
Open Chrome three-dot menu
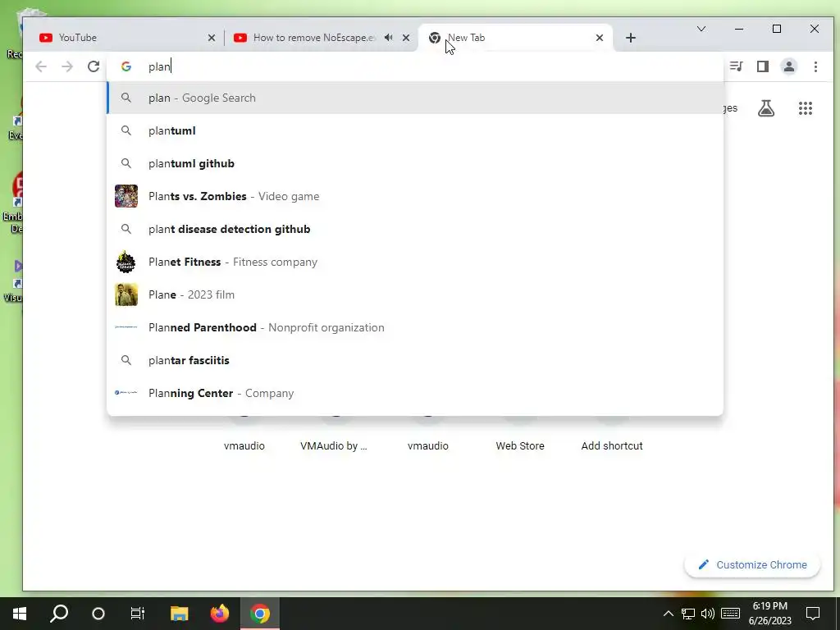[815, 66]
